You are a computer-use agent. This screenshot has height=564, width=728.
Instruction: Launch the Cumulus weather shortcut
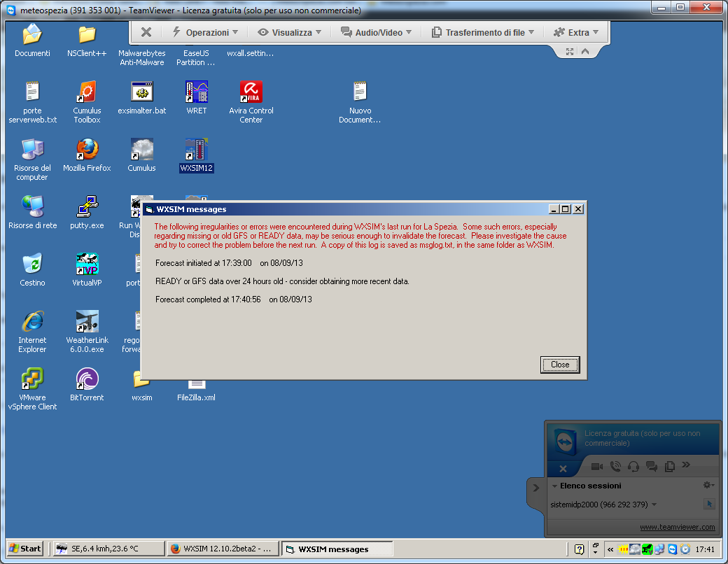coord(141,150)
